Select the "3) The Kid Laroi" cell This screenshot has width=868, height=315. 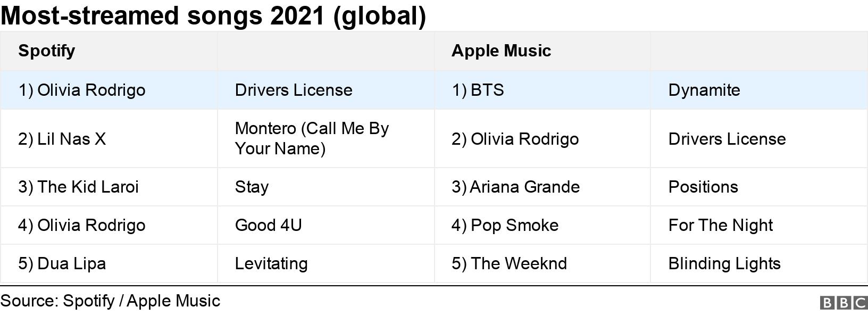(x=79, y=187)
